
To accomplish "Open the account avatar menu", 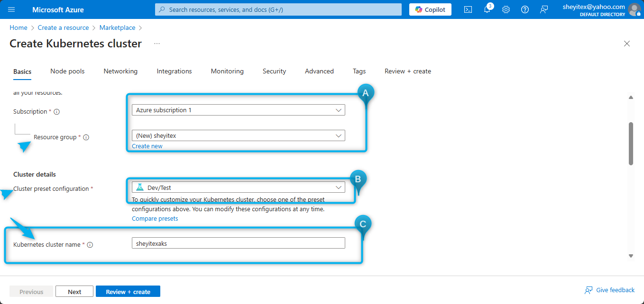I will pyautogui.click(x=634, y=9).
